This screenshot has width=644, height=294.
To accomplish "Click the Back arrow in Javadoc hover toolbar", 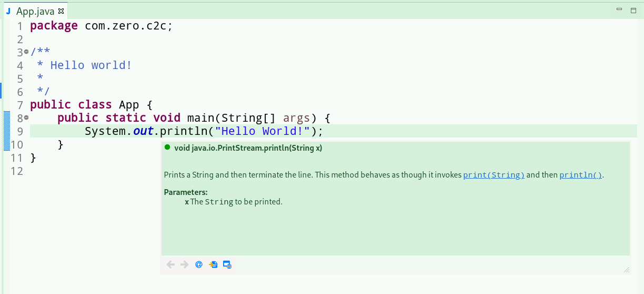I will point(170,264).
